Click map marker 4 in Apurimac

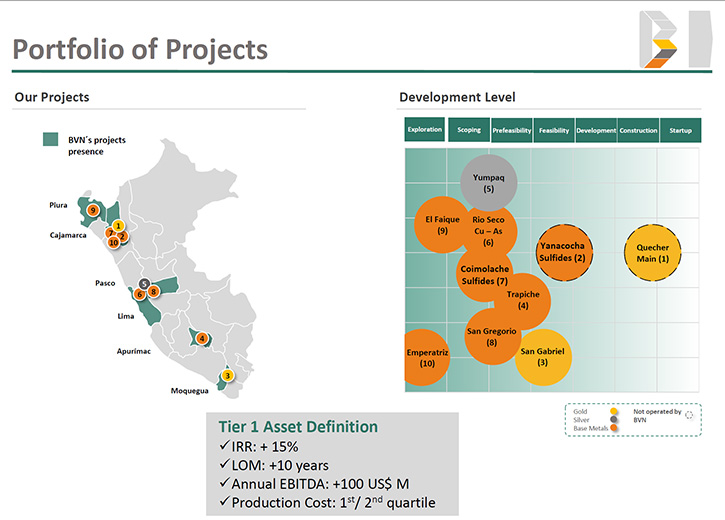(x=202, y=338)
